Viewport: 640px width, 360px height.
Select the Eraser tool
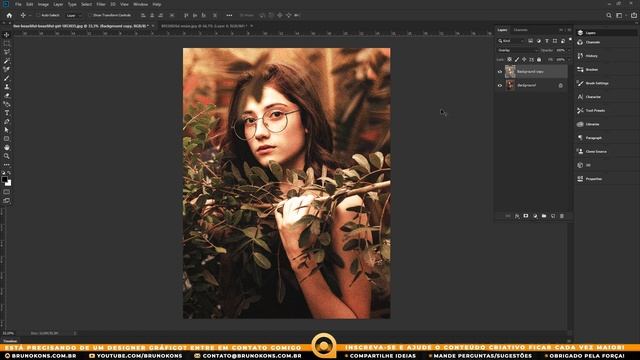pos(7,96)
